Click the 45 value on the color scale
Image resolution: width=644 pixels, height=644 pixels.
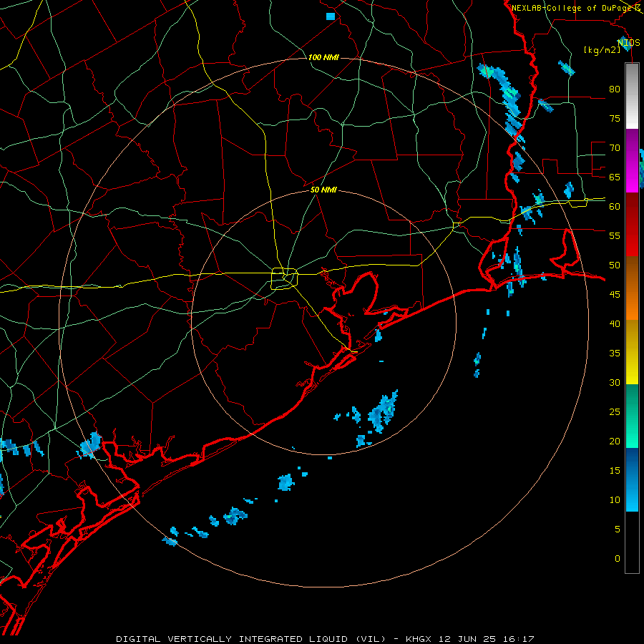coord(615,295)
